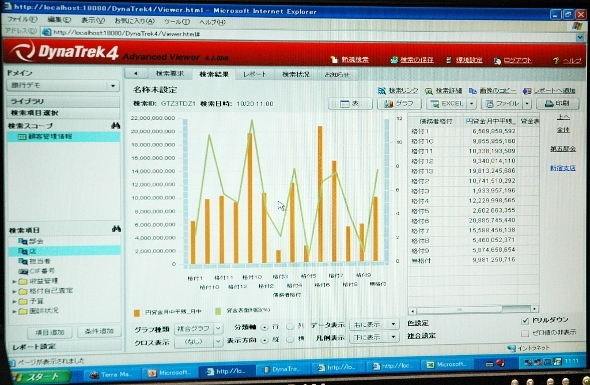This screenshot has height=385, width=590.
Task: Click the グラフ view button
Action: pos(399,103)
